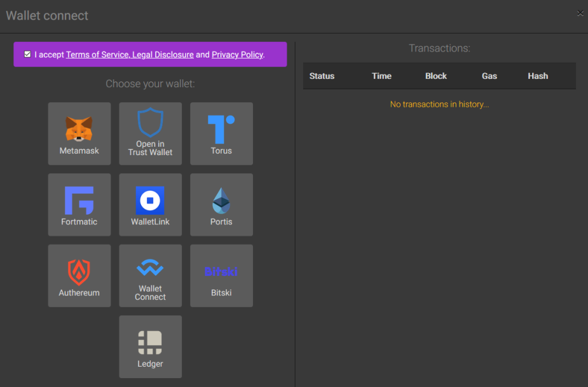Click the Hash column header

(x=538, y=76)
